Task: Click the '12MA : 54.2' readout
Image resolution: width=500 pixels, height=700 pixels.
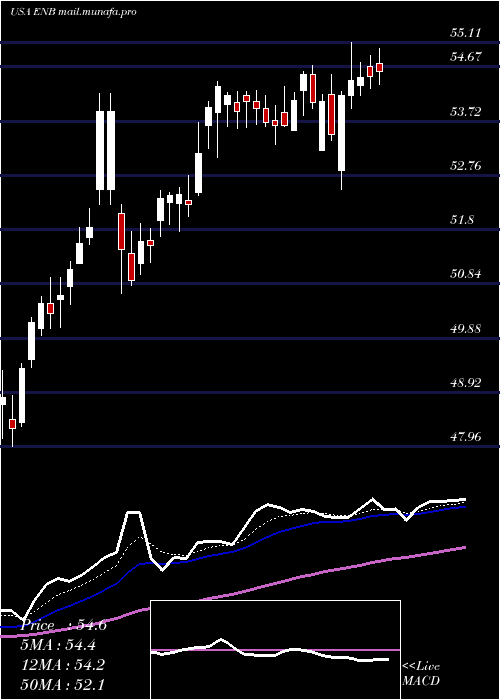Action: click(x=62, y=665)
